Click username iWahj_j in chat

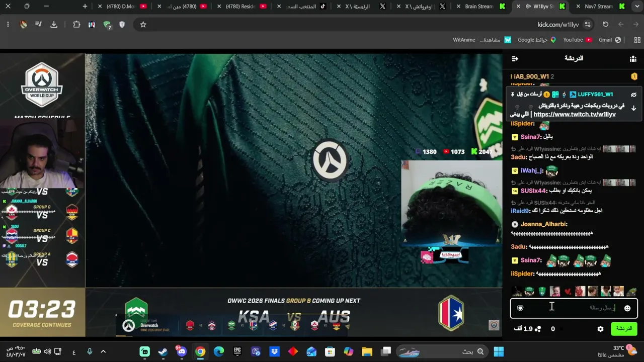pyautogui.click(x=532, y=170)
